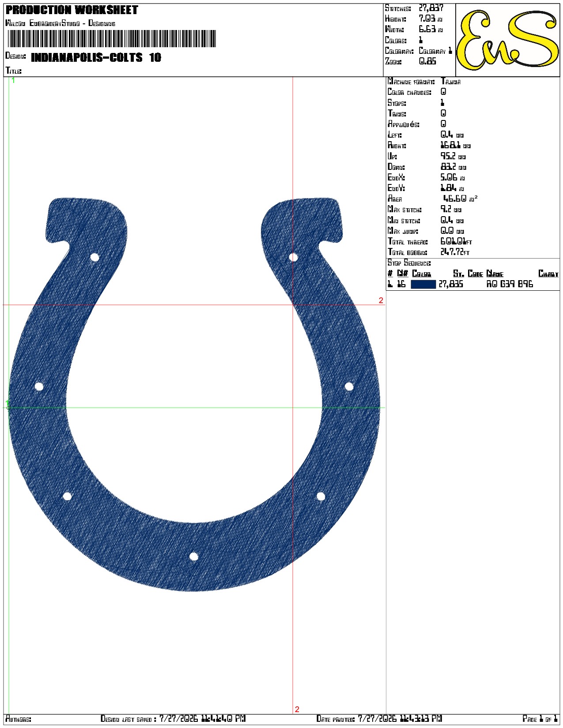This screenshot has width=563, height=728.
Task: Click the 'Colorway 1' value
Action: click(x=435, y=51)
